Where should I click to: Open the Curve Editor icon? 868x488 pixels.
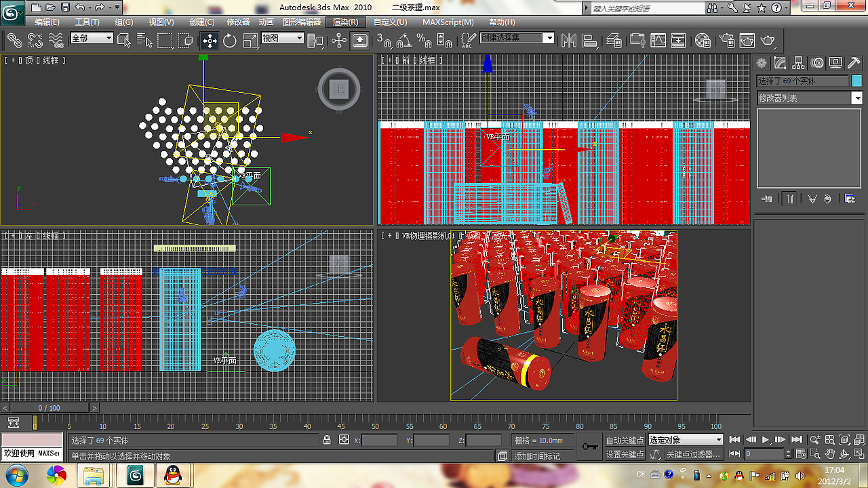click(x=658, y=40)
